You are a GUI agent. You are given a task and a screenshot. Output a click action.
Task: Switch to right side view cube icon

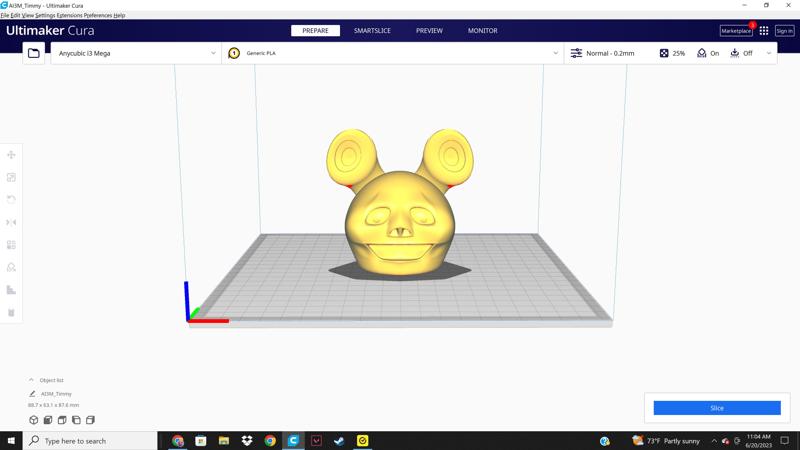[90, 420]
